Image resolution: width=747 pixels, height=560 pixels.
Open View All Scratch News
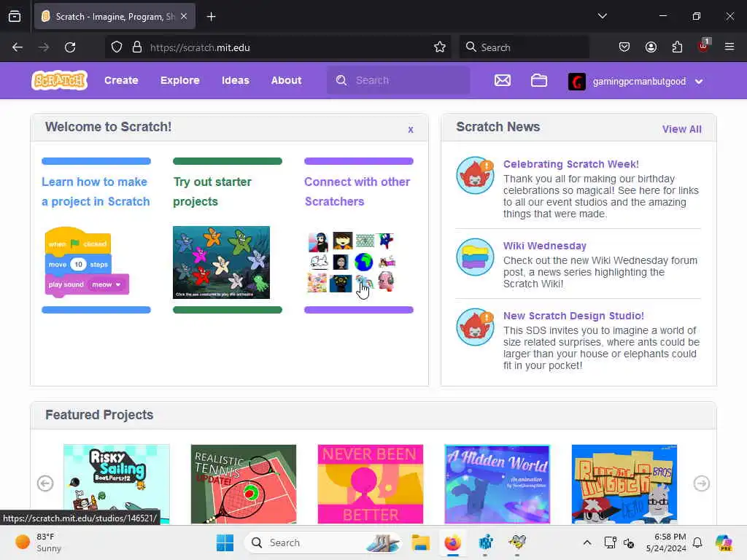point(682,129)
